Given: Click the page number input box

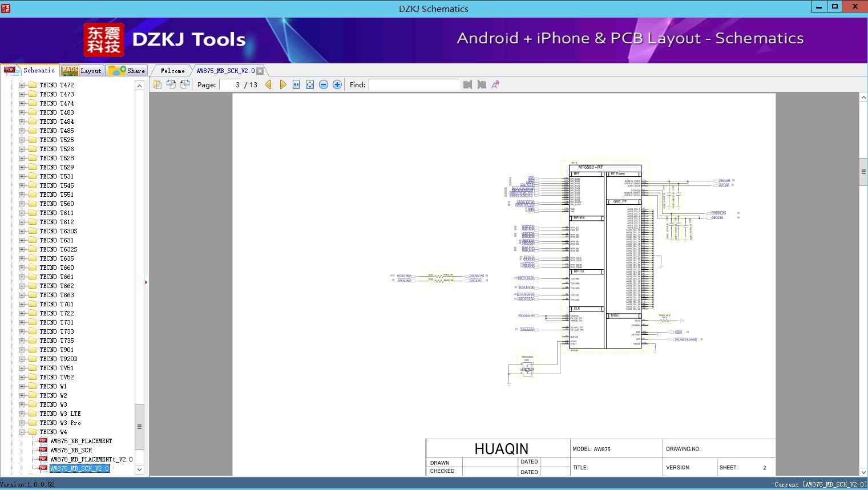Looking at the screenshot, I should click(x=231, y=84).
